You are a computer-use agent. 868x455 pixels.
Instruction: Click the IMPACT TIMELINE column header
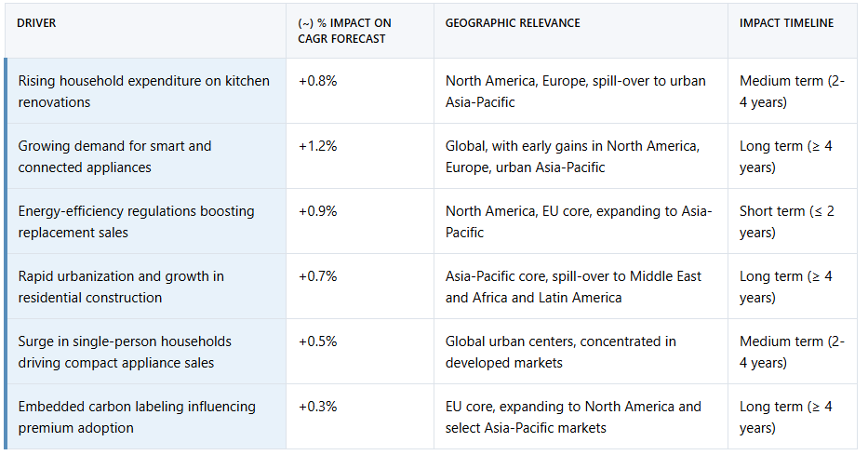coord(786,23)
